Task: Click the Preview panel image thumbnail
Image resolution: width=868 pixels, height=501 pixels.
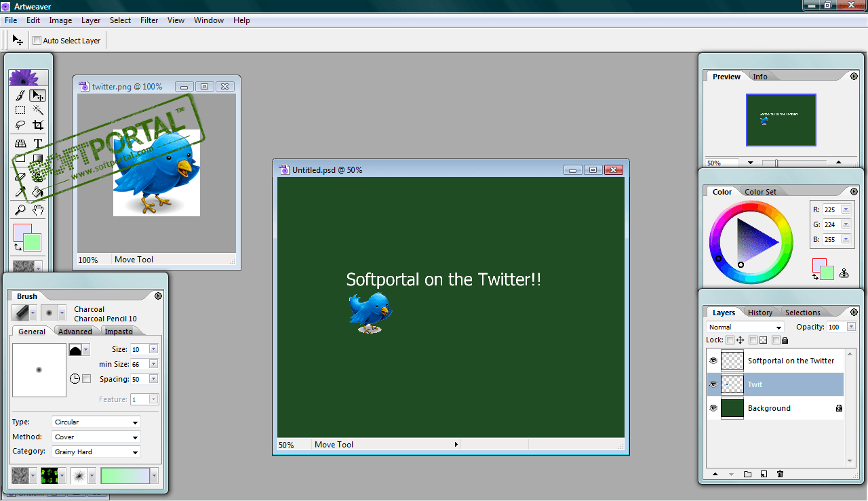Action: point(781,120)
